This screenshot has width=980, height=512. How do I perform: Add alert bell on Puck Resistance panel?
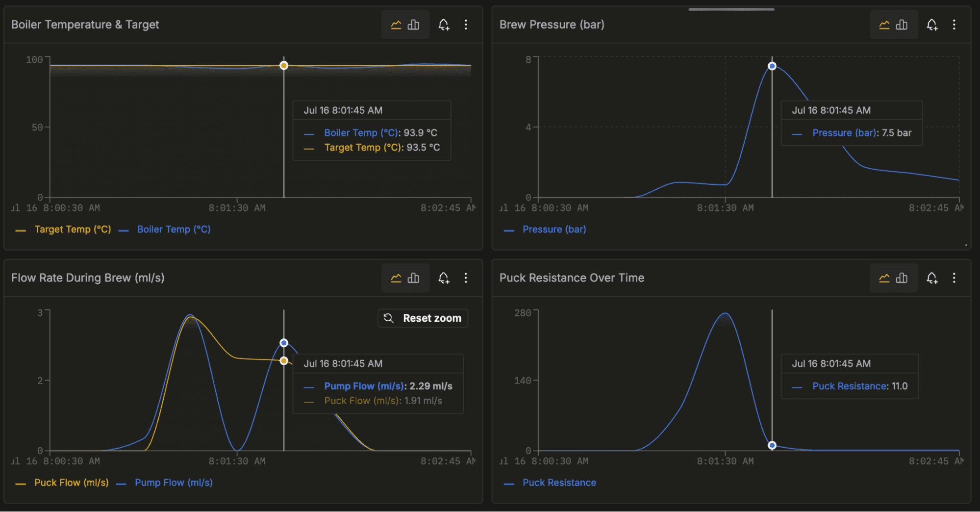tap(932, 278)
